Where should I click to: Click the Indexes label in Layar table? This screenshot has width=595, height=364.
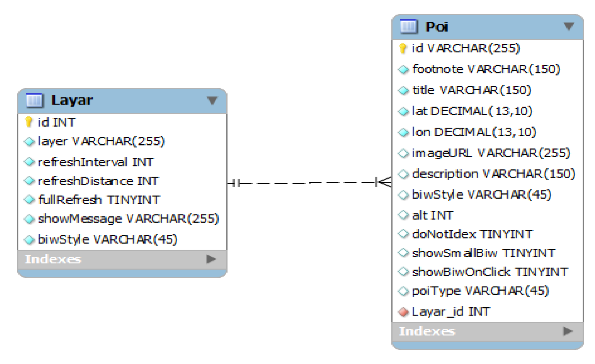(53, 259)
